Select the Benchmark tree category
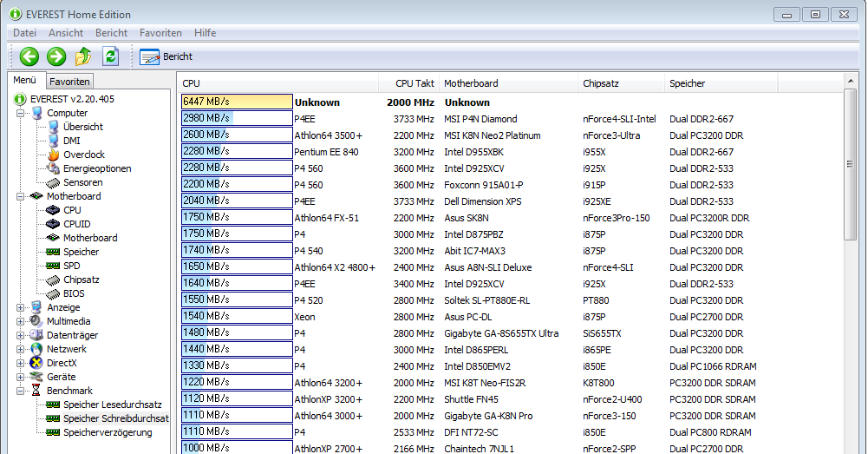 coord(69,391)
